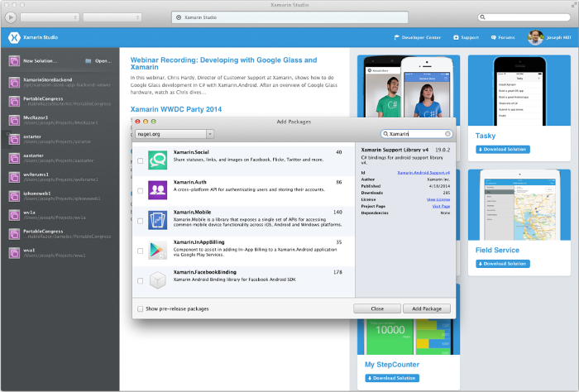Check the Xamarin.InAppBilling package checkbox

tap(141, 251)
